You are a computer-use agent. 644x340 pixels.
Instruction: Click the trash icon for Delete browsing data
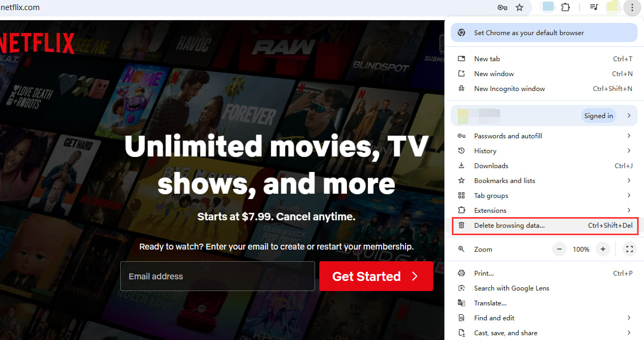[x=462, y=226]
